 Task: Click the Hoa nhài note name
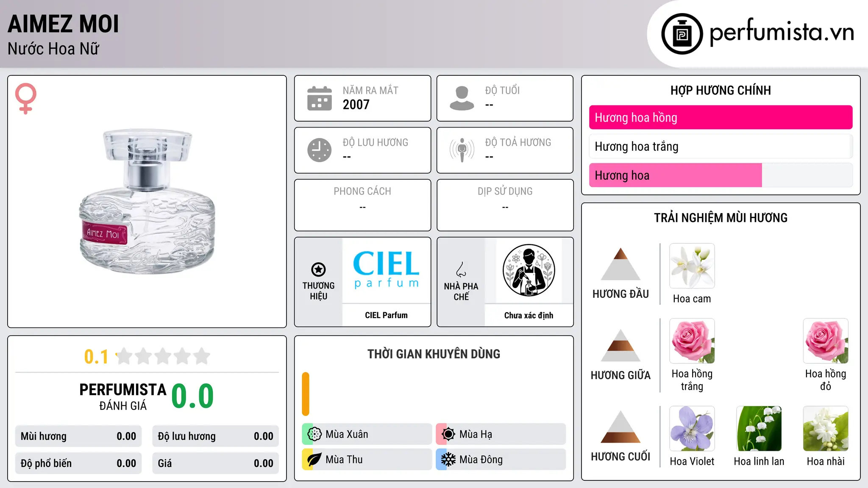point(826,461)
